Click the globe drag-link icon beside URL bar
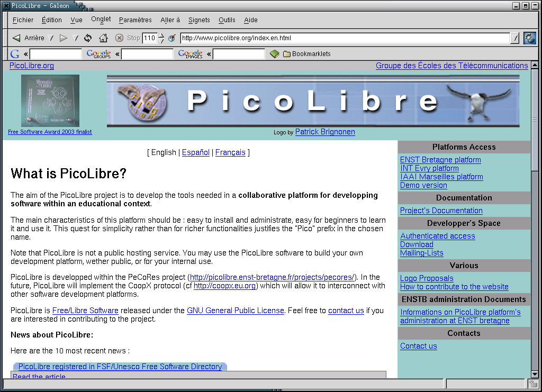Screen dimensions: 542x392 (x=172, y=38)
